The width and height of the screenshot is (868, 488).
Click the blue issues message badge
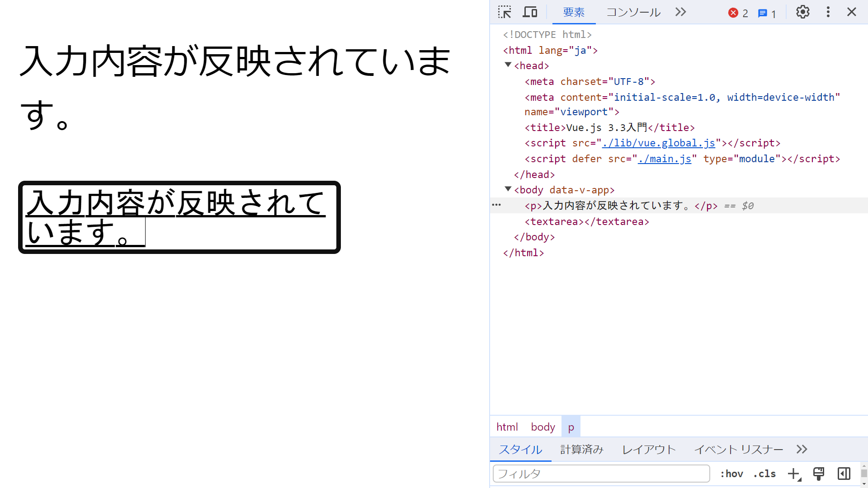pos(767,14)
